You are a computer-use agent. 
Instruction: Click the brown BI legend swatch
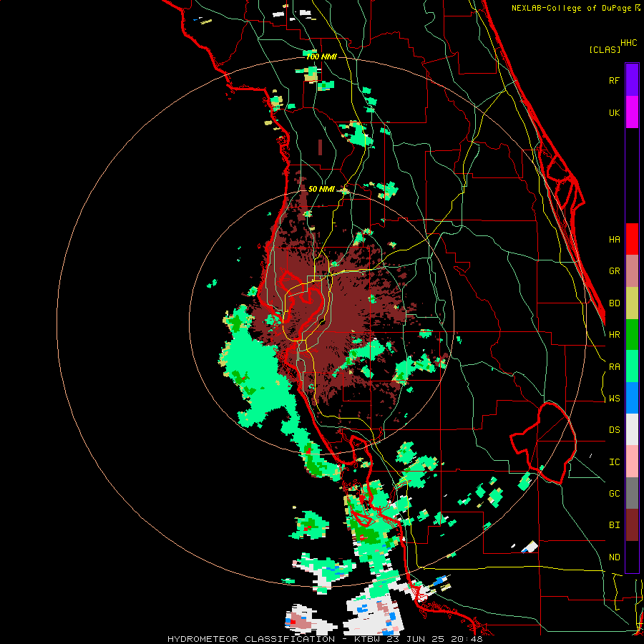[x=632, y=525]
